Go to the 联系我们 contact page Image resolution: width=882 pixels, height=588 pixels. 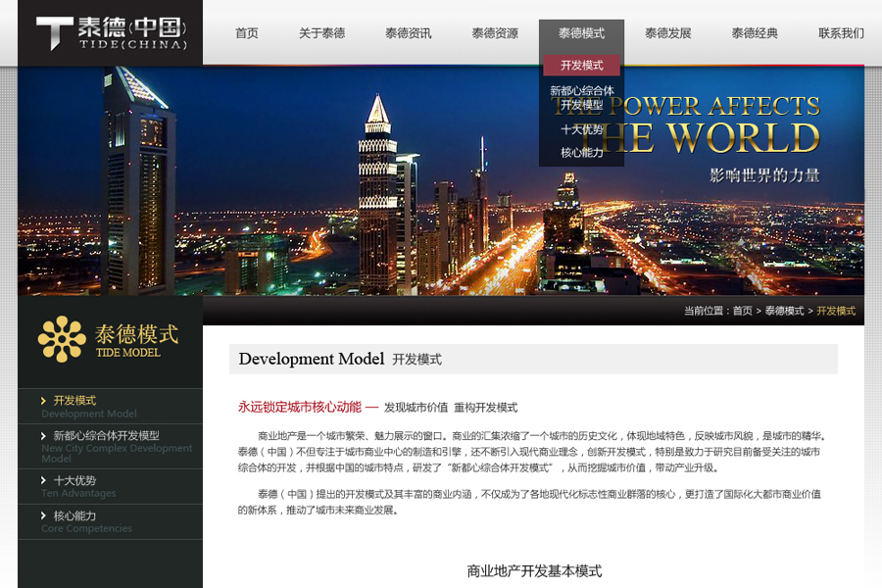coord(841,33)
